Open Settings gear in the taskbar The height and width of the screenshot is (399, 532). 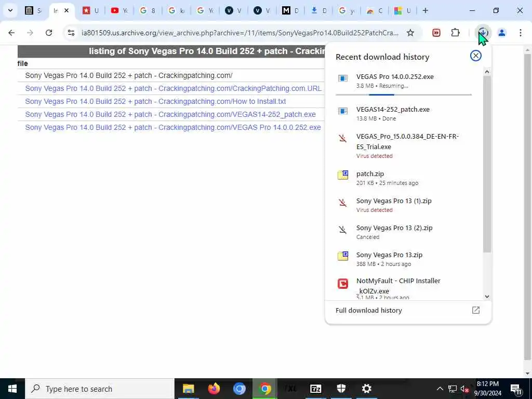(366, 389)
